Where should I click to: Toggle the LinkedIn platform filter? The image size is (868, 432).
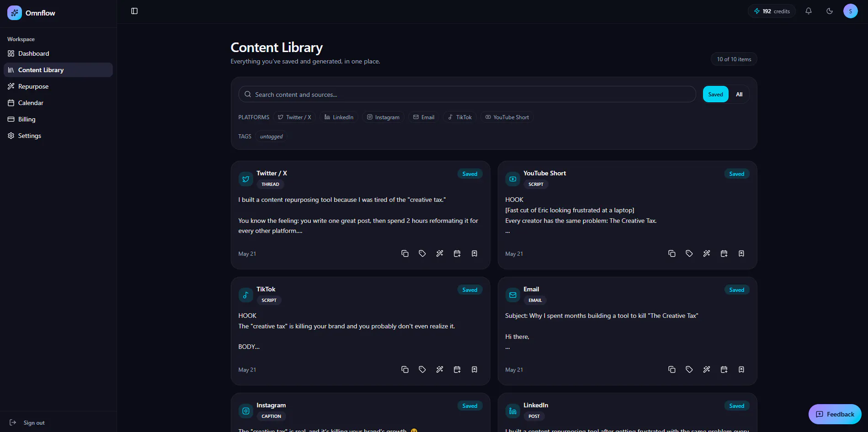tap(339, 117)
